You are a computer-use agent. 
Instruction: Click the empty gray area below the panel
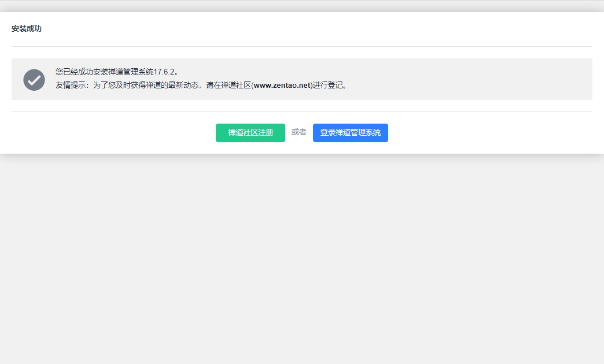(x=301, y=260)
